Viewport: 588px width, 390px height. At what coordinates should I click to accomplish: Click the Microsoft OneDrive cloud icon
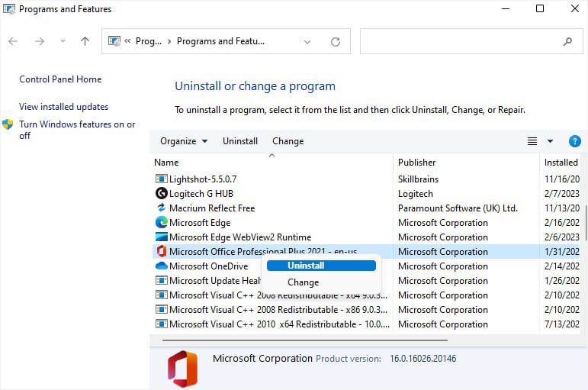point(161,266)
